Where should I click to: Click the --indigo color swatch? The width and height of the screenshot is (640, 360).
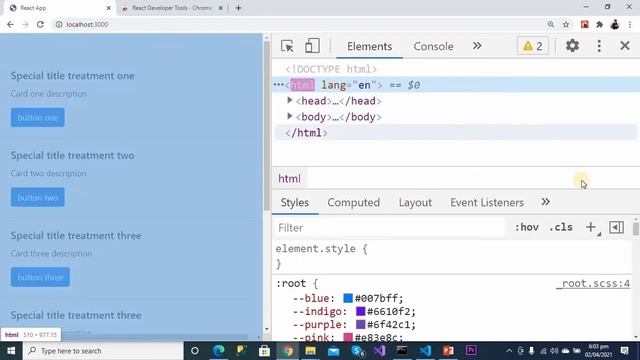pos(360,311)
